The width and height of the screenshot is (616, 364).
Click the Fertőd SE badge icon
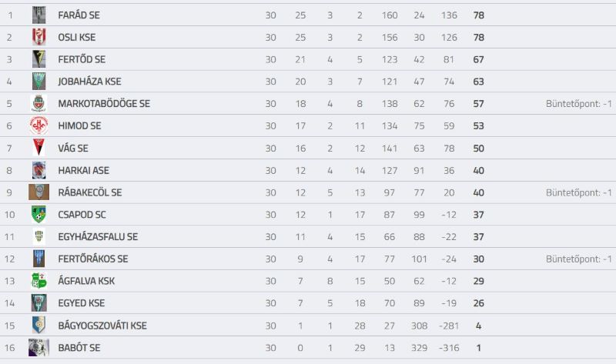tap(38, 59)
